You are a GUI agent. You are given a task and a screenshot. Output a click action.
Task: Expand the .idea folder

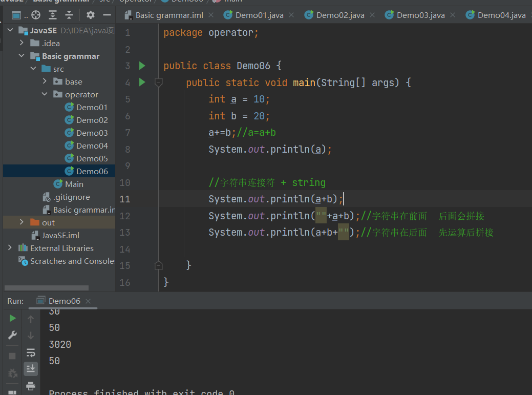[22, 43]
